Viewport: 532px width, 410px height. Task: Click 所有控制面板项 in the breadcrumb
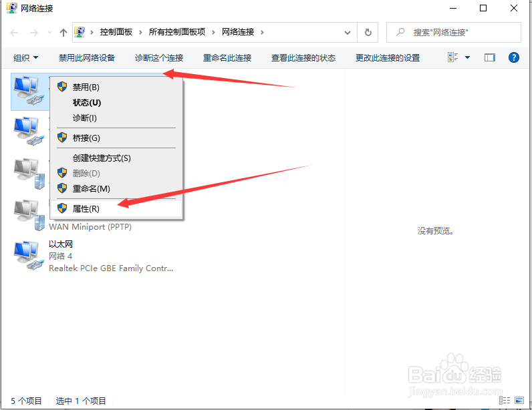coord(177,32)
